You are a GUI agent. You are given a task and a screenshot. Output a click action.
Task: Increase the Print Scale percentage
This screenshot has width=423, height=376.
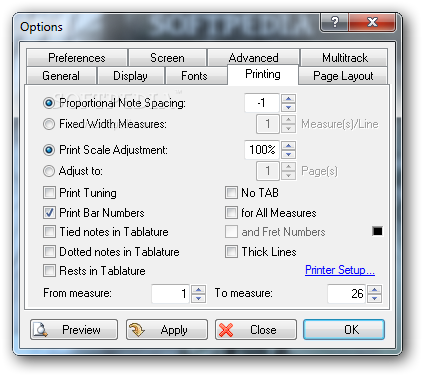[288, 146]
